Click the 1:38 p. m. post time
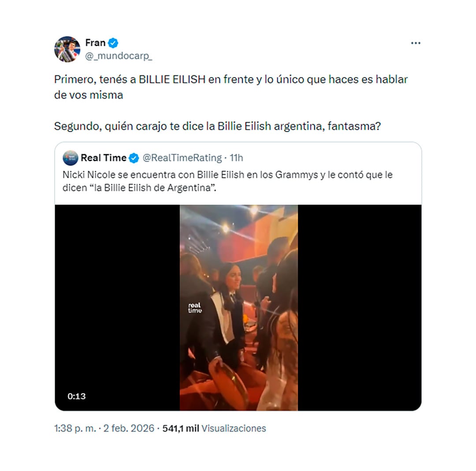The width and height of the screenshot is (476, 471). pyautogui.click(x=75, y=428)
